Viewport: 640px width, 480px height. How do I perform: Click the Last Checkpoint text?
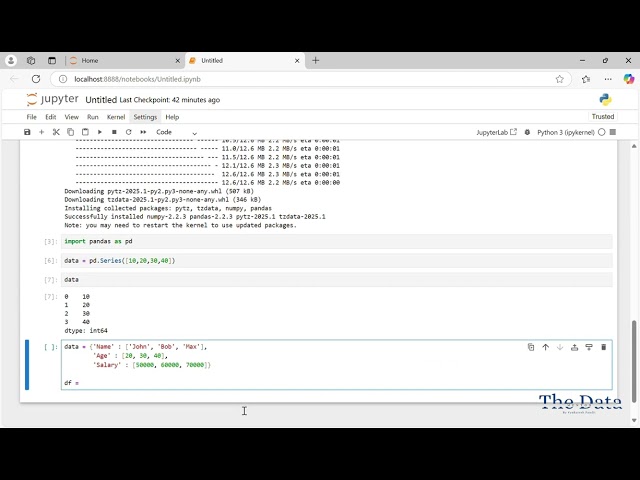point(169,100)
